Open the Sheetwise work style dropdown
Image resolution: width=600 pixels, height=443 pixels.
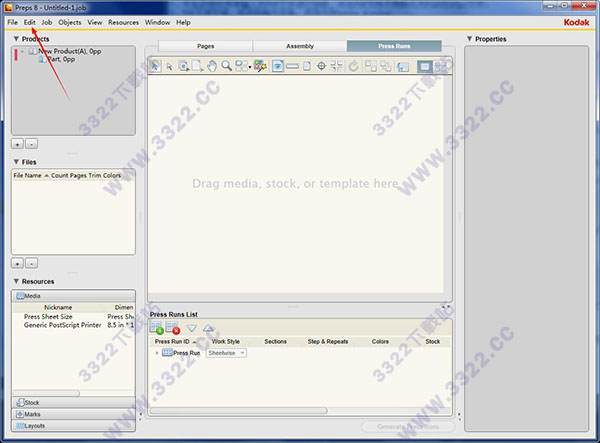(227, 353)
